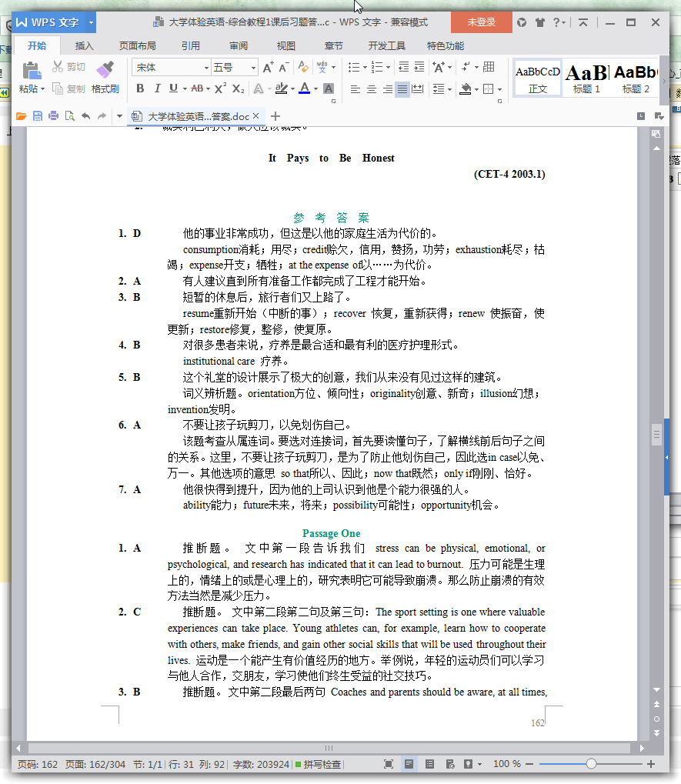
Task: Center align text
Action: (x=372, y=89)
